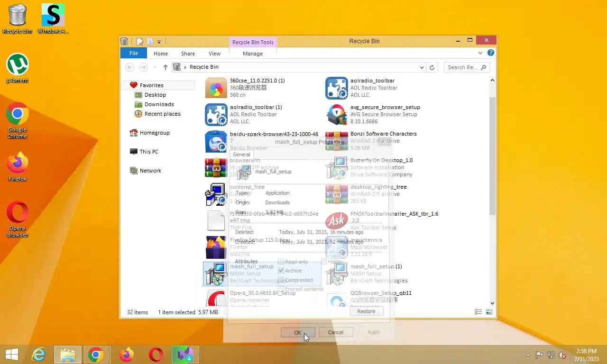Open Opera Browser desktop shortcut
This screenshot has height=364, width=607.
18,219
